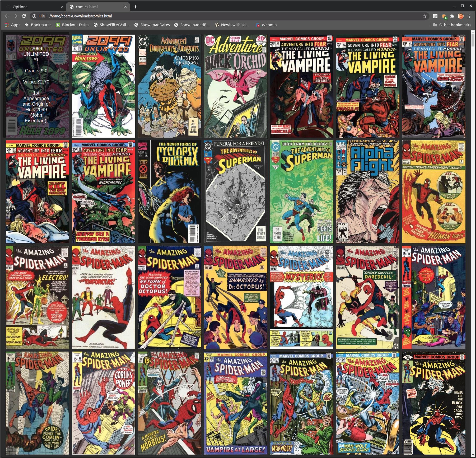The height and width of the screenshot is (458, 476).
Task: Open the extensions puzzle-piece menu
Action: click(452, 16)
